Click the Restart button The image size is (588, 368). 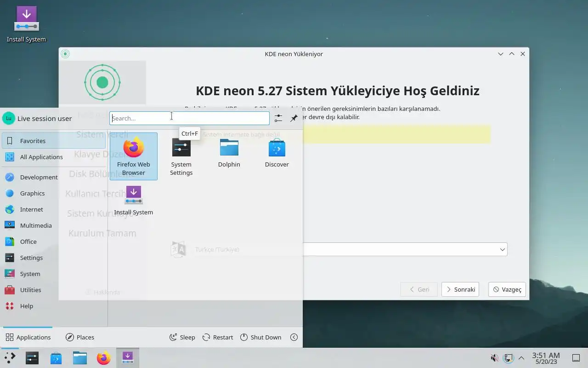tap(218, 337)
